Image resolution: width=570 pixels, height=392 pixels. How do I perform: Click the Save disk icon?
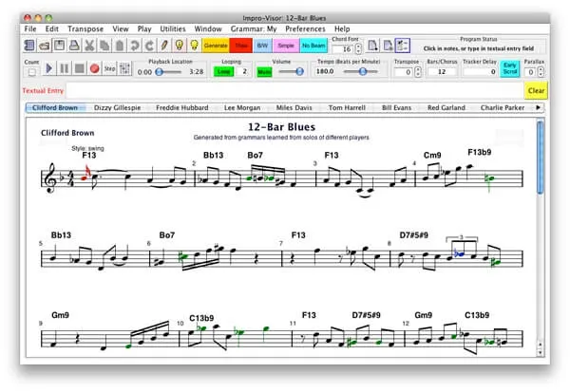point(60,45)
